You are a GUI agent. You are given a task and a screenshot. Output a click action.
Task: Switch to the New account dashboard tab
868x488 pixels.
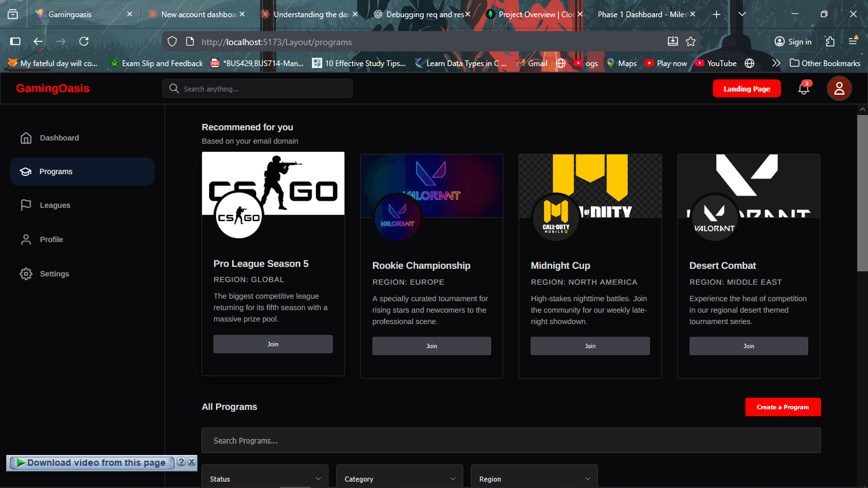(x=197, y=14)
